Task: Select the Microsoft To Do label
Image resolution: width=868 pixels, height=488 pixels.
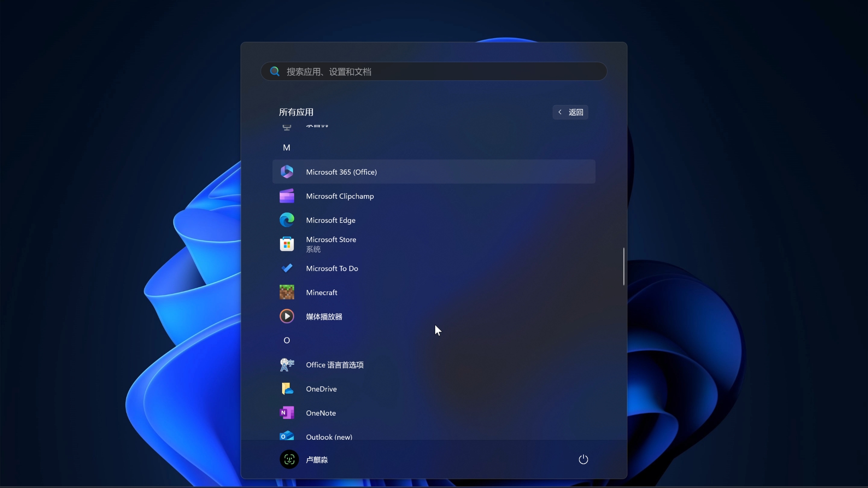Action: tap(332, 268)
